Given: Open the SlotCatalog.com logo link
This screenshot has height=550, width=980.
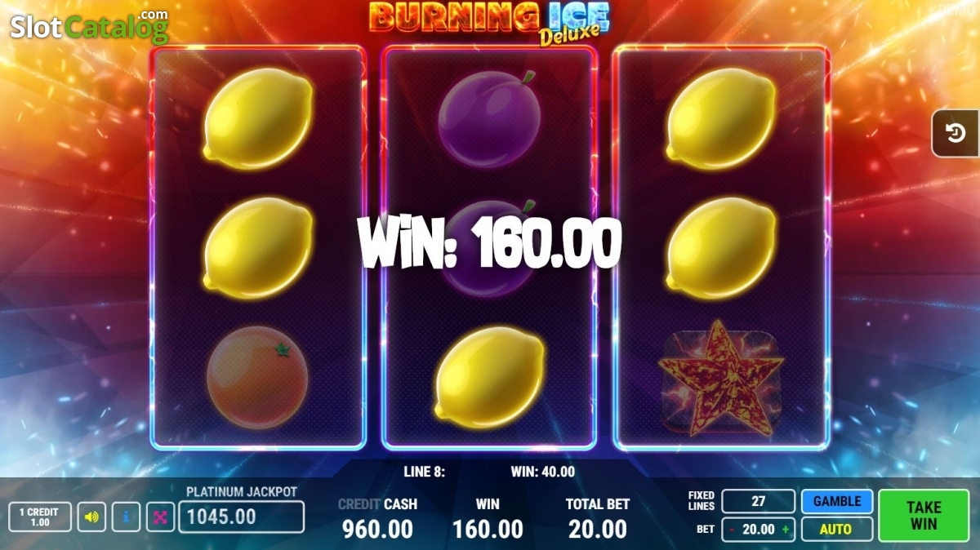Looking at the screenshot, I should 89,27.
